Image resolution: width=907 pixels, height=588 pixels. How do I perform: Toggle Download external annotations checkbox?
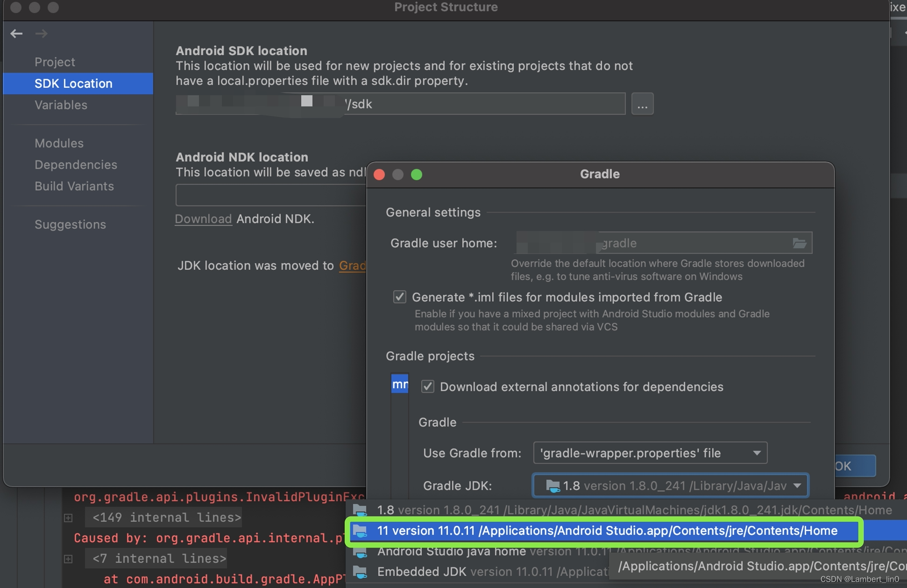427,387
